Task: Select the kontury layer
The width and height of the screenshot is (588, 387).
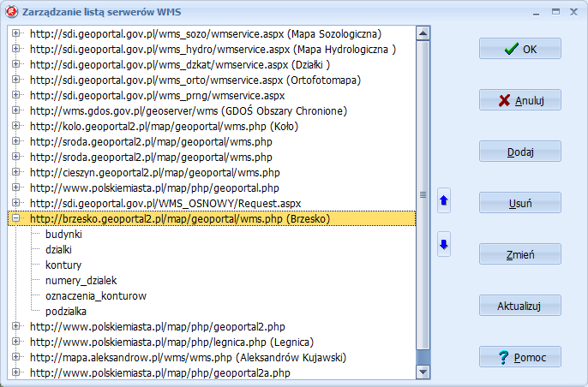Action: tap(63, 265)
